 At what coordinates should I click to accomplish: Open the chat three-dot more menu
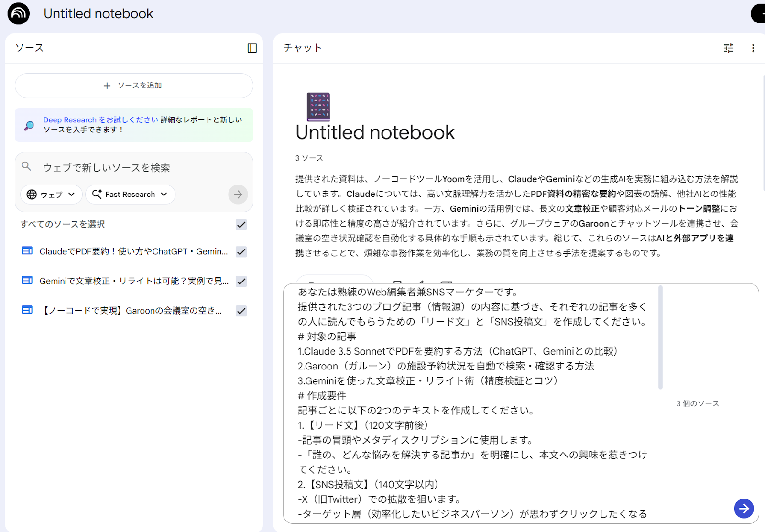coord(753,48)
